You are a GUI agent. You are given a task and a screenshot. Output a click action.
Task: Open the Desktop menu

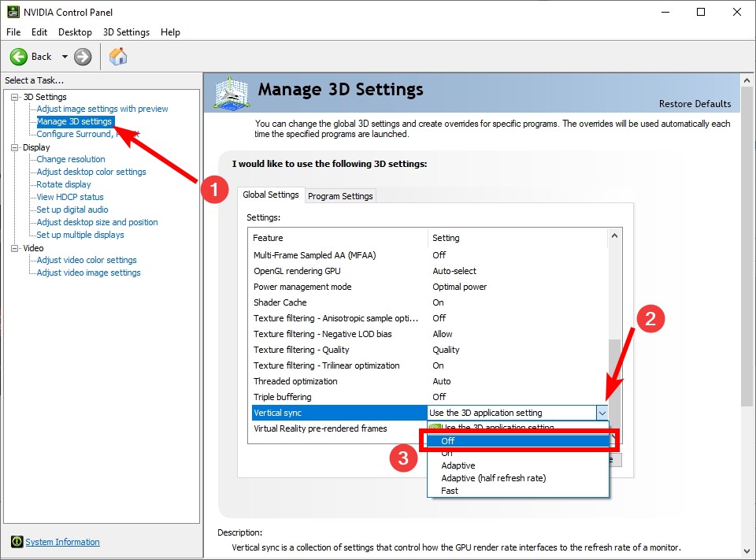click(75, 32)
